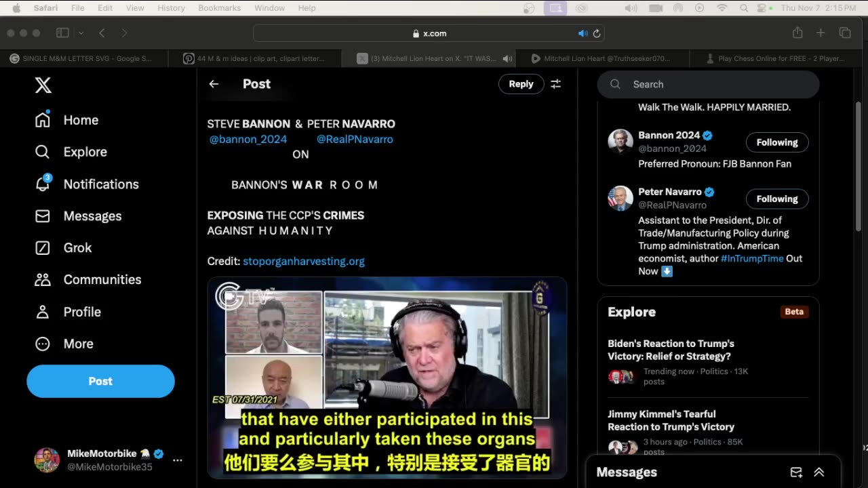Toggle Safari sidebar button
Screen dimensions: 868x488
62,33
